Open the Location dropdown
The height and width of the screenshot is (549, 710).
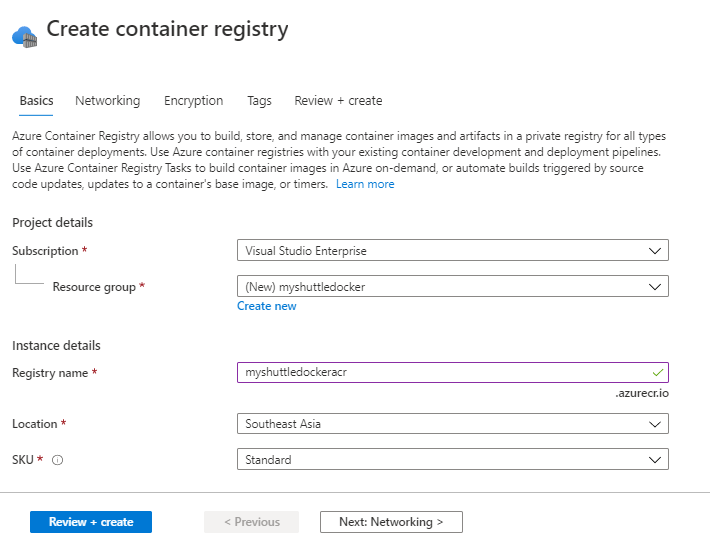453,424
